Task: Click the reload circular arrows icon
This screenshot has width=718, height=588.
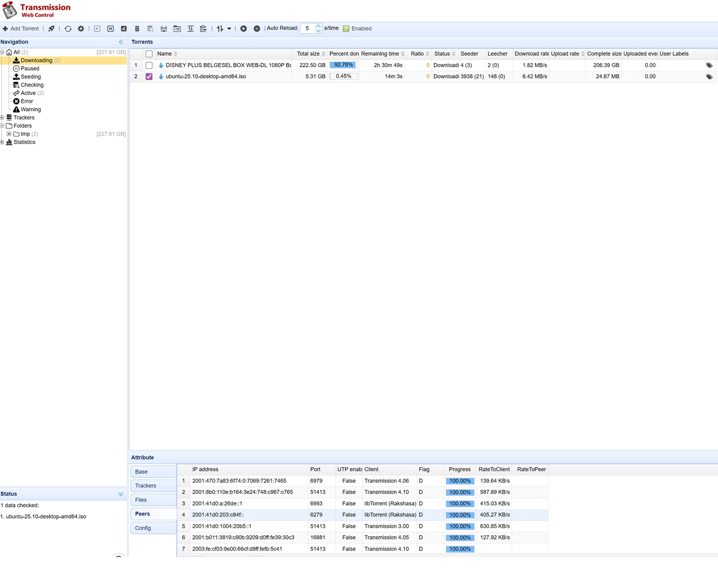Action: pyautogui.click(x=68, y=29)
